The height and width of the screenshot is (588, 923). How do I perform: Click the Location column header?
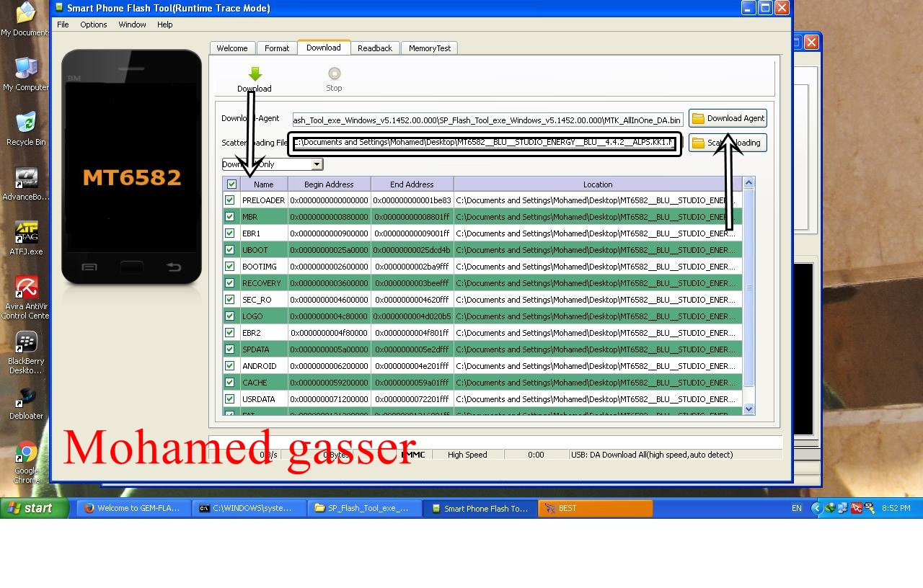click(598, 184)
